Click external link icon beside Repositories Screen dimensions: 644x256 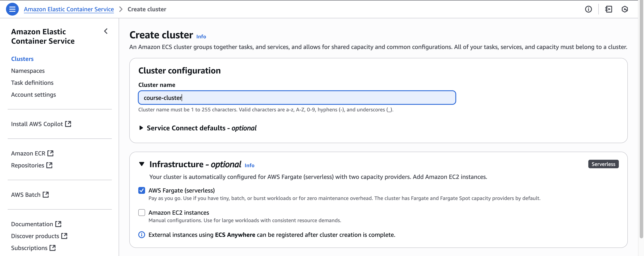click(50, 165)
